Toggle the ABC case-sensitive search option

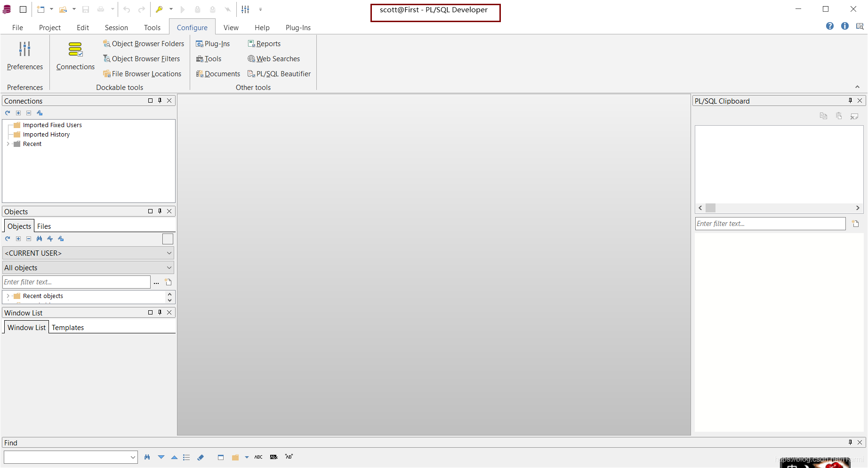click(x=258, y=457)
